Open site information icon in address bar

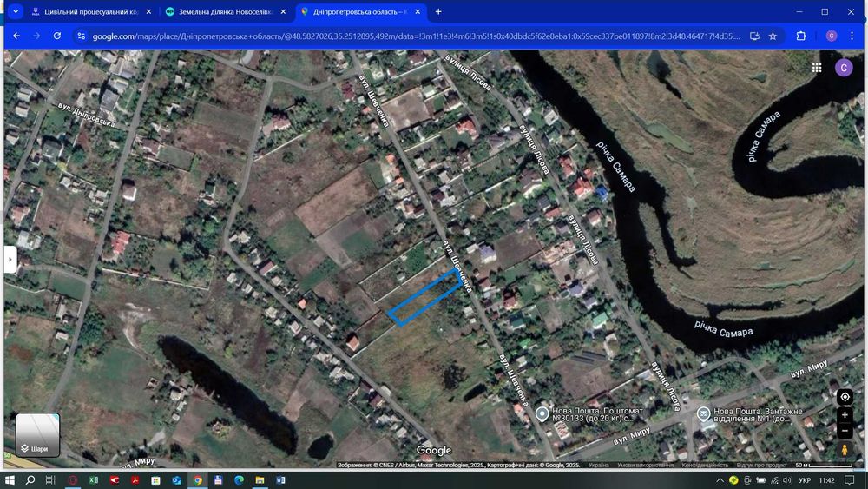pyautogui.click(x=82, y=36)
